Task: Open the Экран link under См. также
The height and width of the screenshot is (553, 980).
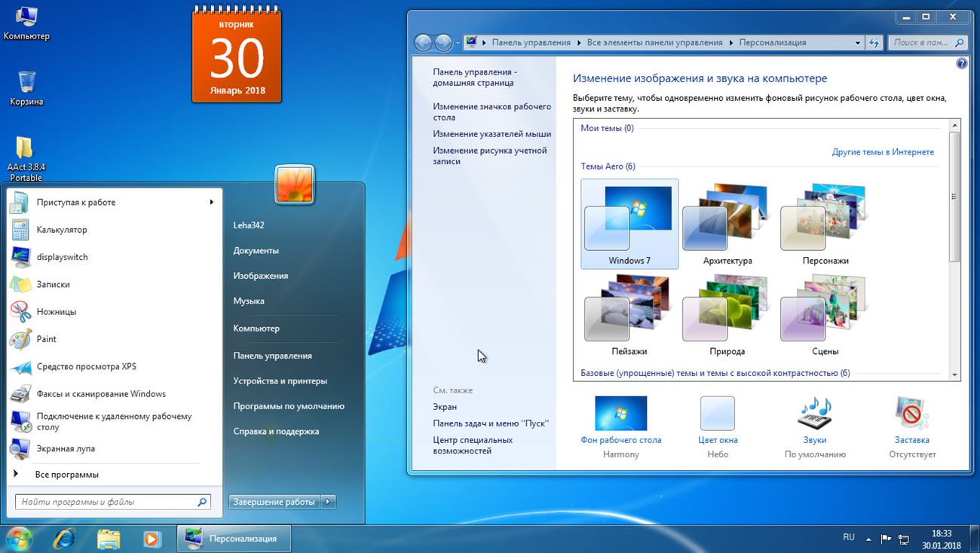Action: click(x=445, y=407)
